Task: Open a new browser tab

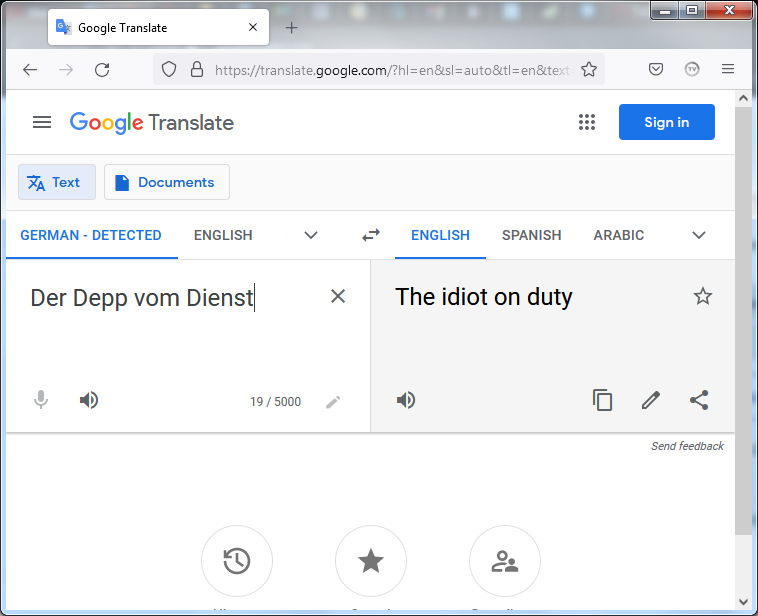Action: 292,28
